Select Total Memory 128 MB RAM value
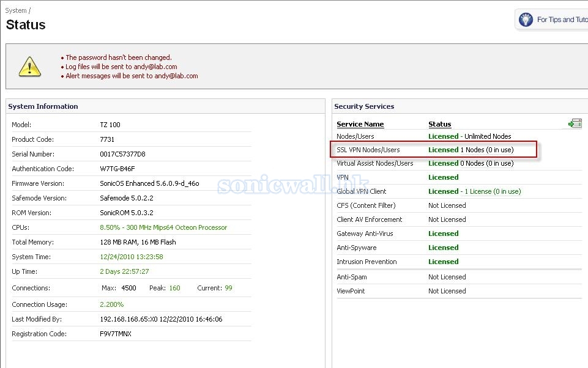The image size is (588, 368). coord(138,242)
